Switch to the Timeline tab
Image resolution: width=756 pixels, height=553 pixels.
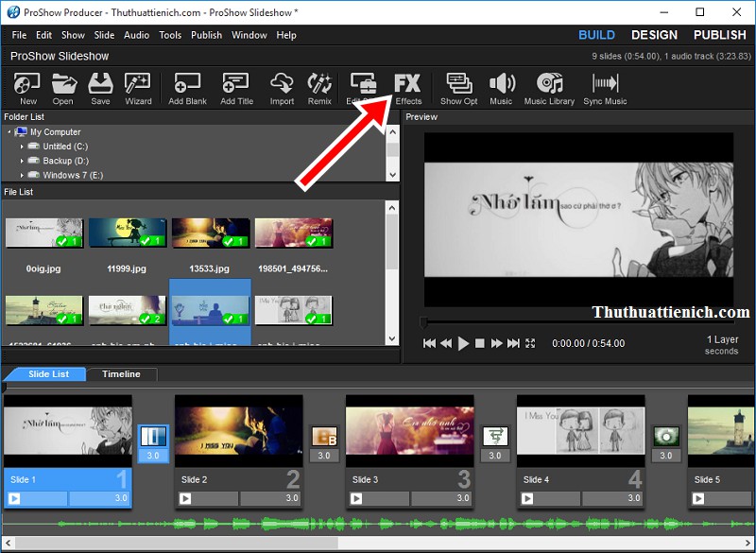(121, 374)
